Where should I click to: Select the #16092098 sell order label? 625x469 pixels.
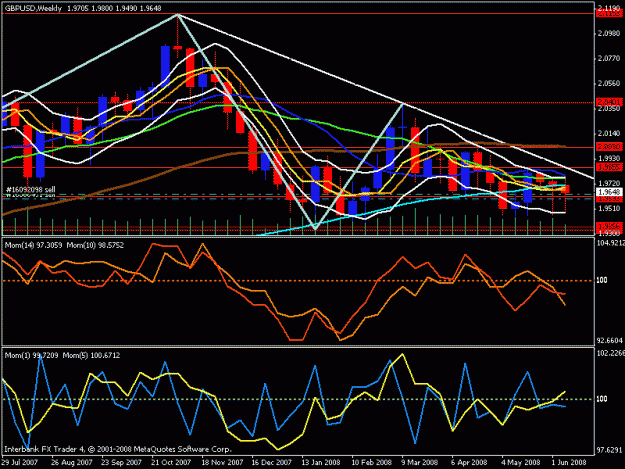pos(30,190)
